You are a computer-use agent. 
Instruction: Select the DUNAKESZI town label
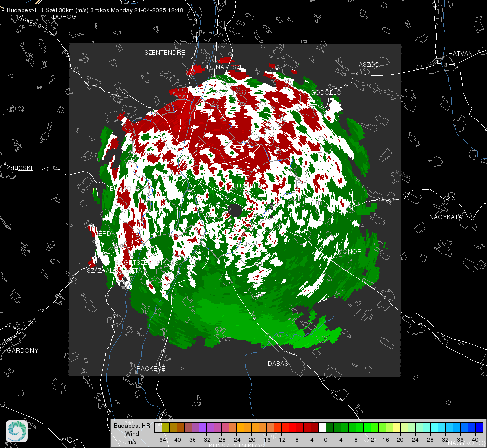pos(224,67)
